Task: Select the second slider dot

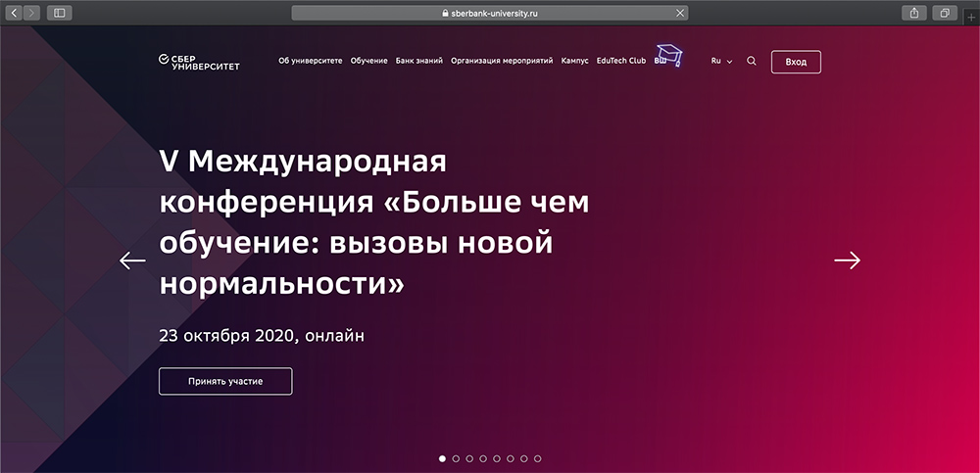Action: tap(456, 458)
